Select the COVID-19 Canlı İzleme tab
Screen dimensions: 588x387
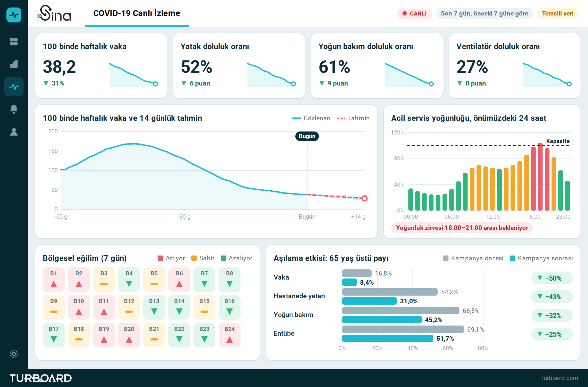[x=137, y=13]
